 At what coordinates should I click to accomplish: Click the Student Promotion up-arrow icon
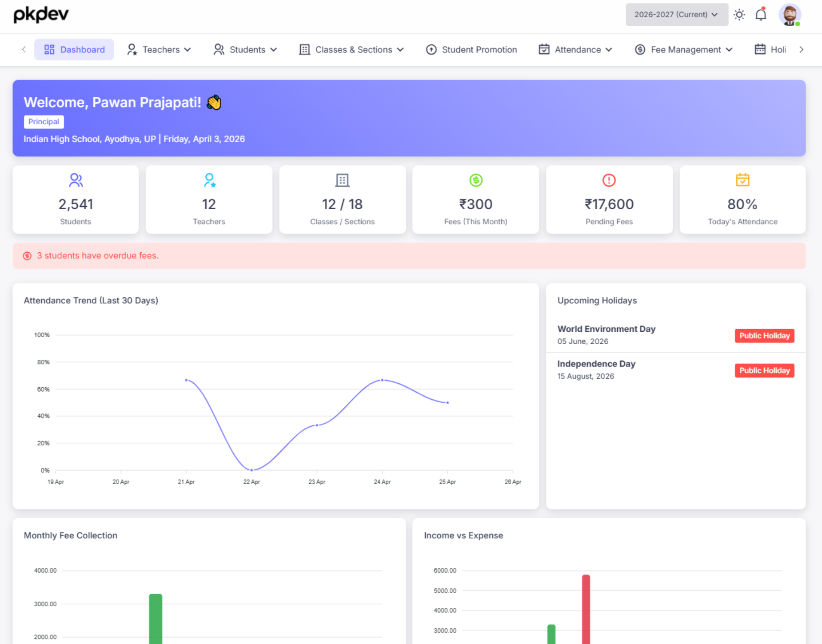(431, 49)
